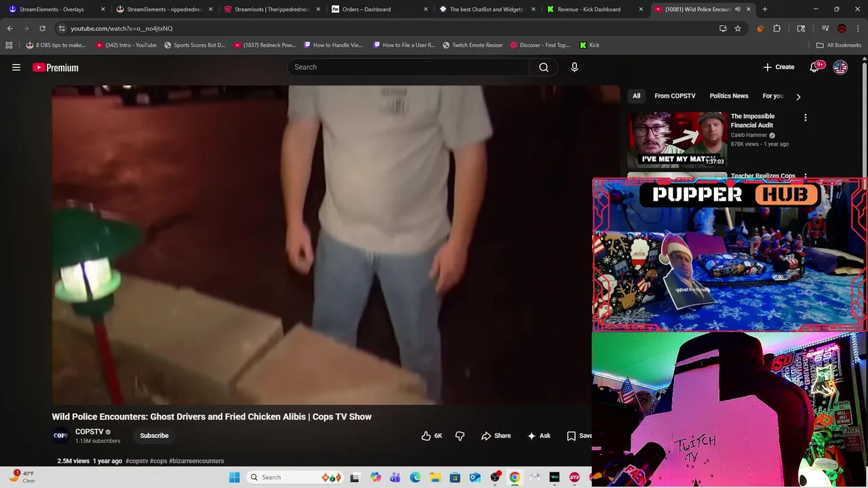
Task: Open the Create menu
Action: 778,67
